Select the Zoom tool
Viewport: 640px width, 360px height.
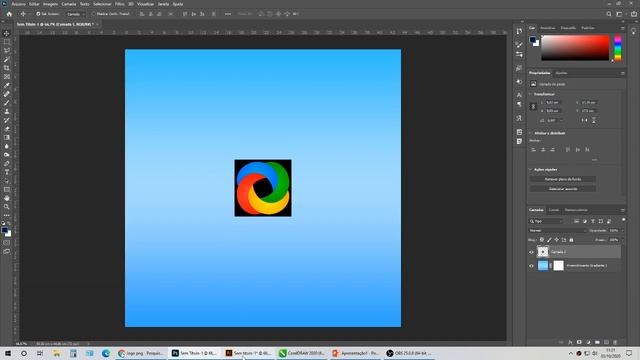point(7,207)
